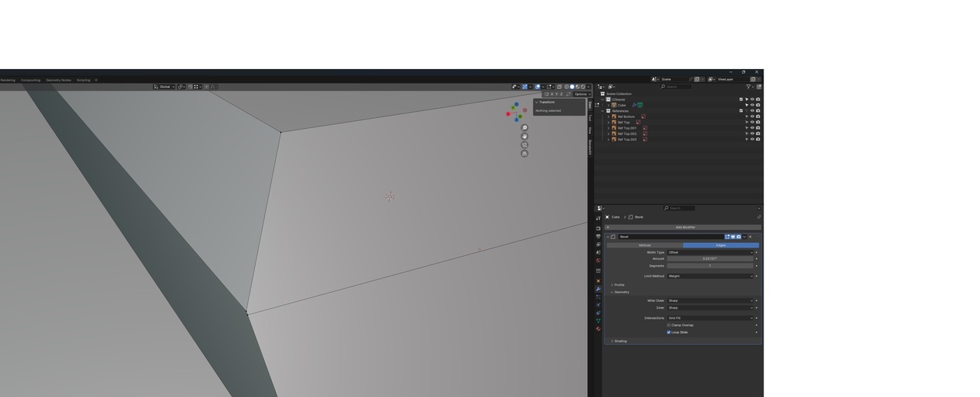Screen dimensions: 980x397
Task: Open the Width Type dropdown
Action: pyautogui.click(x=710, y=252)
